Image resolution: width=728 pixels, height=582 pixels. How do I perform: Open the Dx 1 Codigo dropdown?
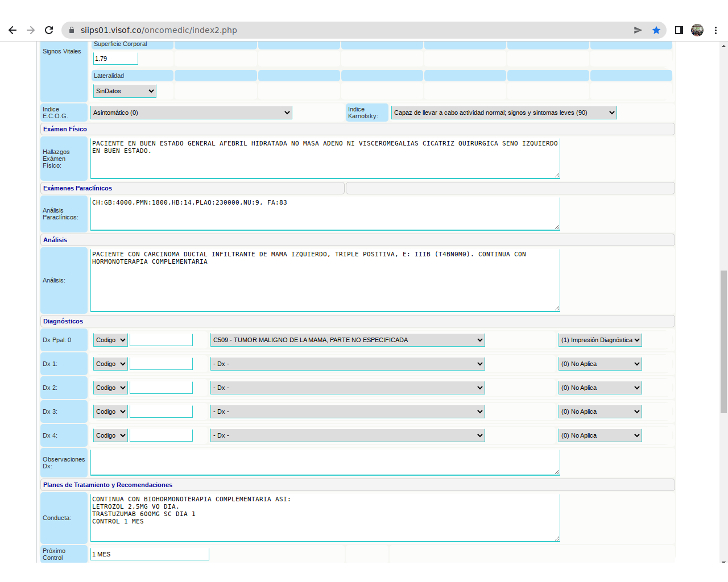click(110, 364)
